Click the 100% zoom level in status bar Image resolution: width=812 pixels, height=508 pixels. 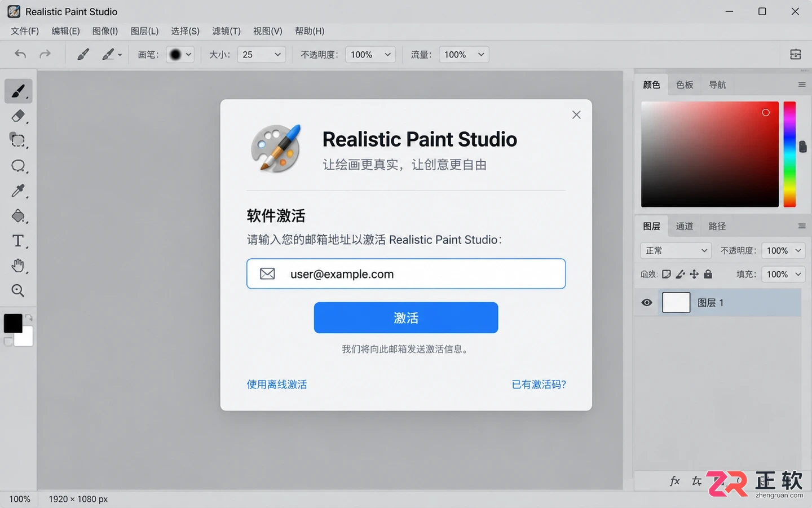20,499
